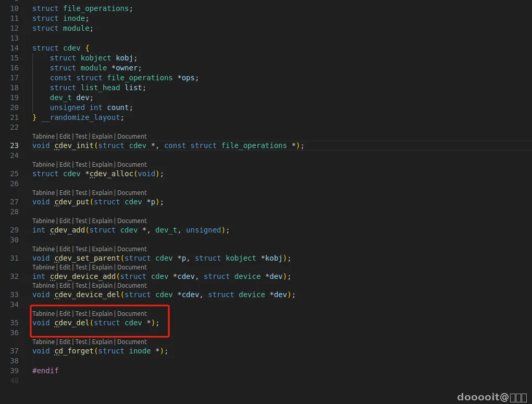Viewport: 532px width, 404px height.
Task: Click __randomize_layout attribute text
Action: 81,117
